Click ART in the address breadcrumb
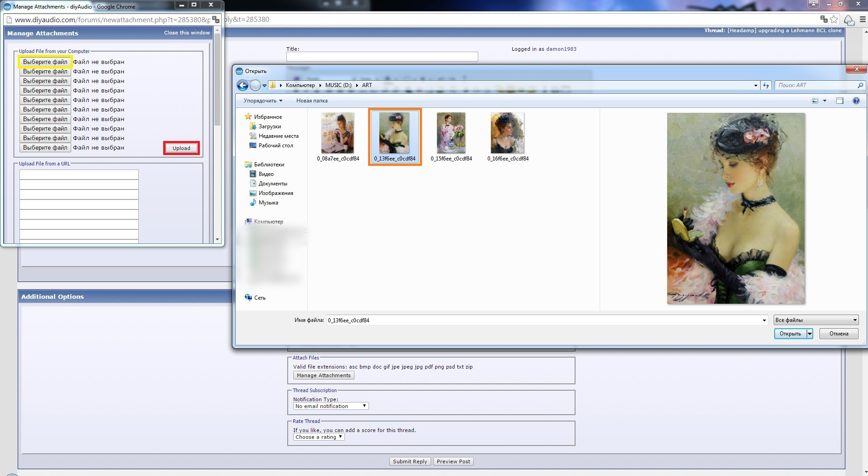868x476 pixels. point(367,85)
